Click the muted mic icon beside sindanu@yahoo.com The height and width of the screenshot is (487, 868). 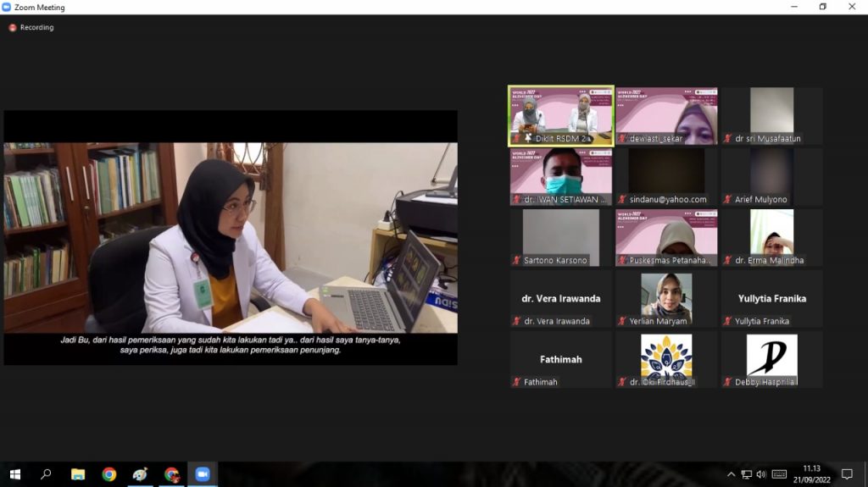pyautogui.click(x=622, y=200)
